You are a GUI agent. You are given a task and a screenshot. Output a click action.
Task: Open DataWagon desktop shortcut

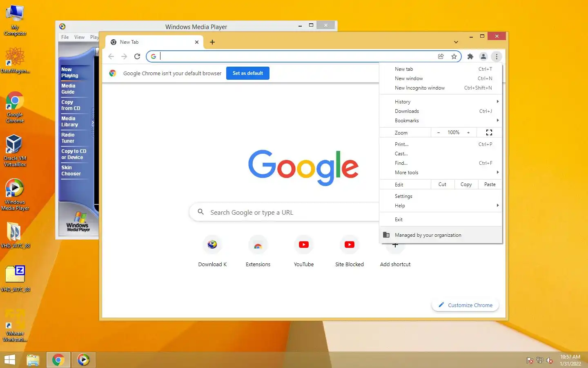coord(15,60)
